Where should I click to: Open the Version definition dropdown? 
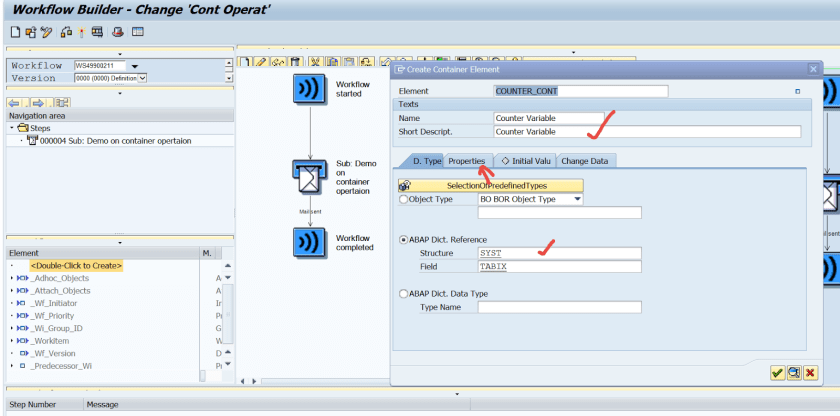[x=143, y=78]
